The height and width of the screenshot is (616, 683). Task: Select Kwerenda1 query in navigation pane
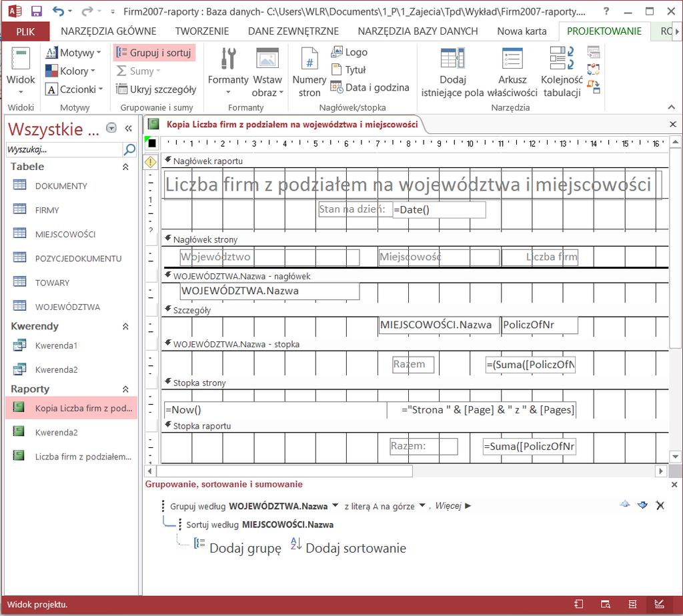click(71, 345)
